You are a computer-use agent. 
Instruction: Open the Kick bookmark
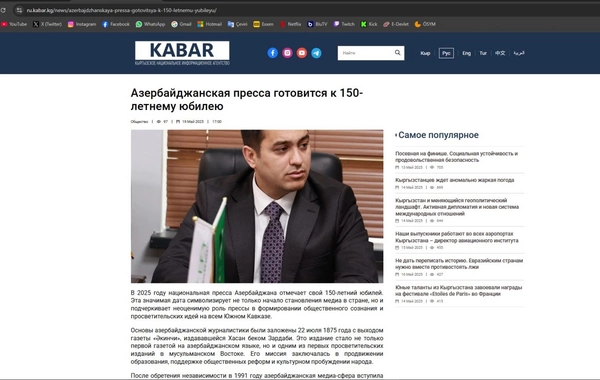point(369,24)
